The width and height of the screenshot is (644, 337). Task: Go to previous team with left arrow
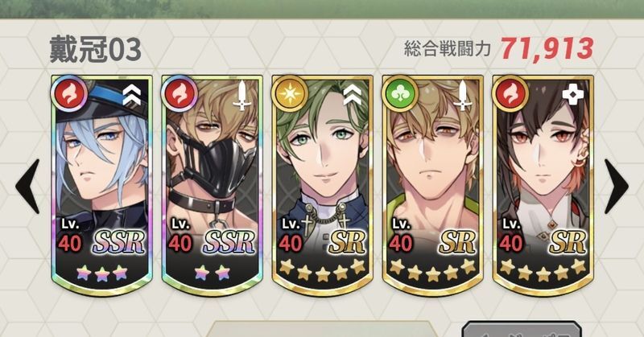tap(28, 186)
